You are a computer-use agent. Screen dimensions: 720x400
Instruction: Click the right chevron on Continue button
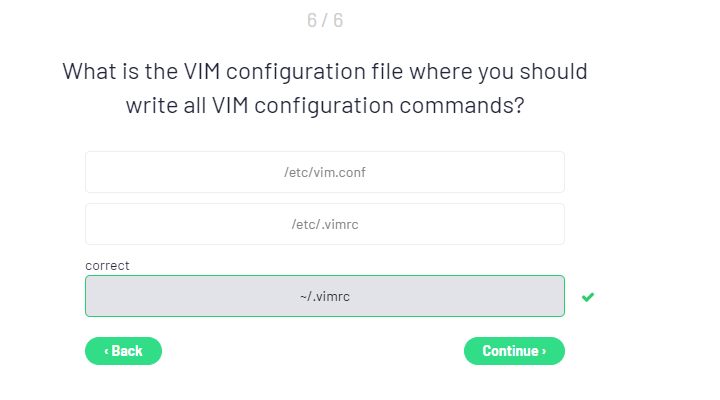(544, 351)
